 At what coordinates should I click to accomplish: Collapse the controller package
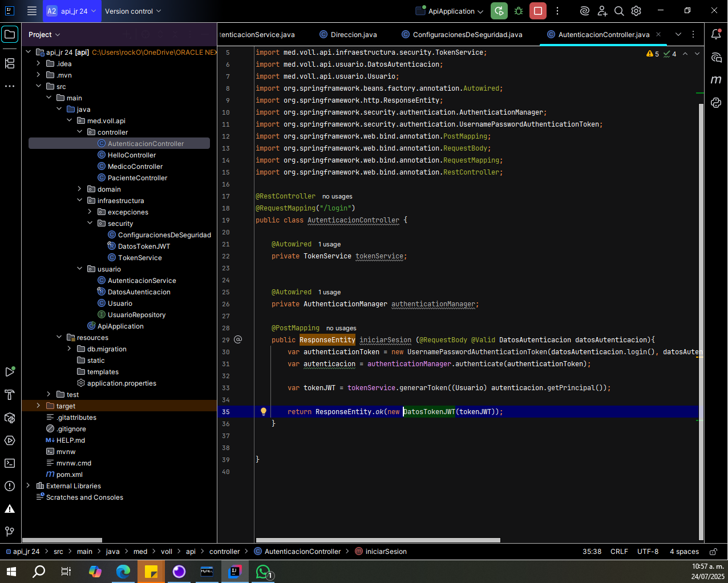[79, 132]
